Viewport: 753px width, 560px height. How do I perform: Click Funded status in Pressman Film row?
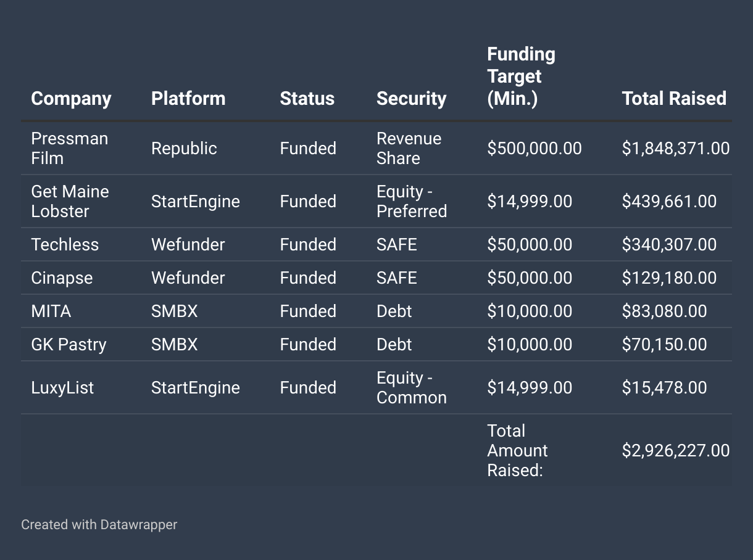pos(308,149)
